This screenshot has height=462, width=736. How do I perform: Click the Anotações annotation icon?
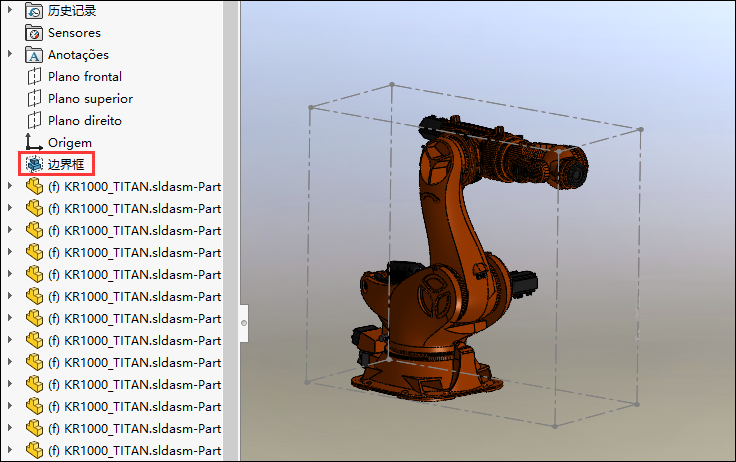pyautogui.click(x=34, y=55)
